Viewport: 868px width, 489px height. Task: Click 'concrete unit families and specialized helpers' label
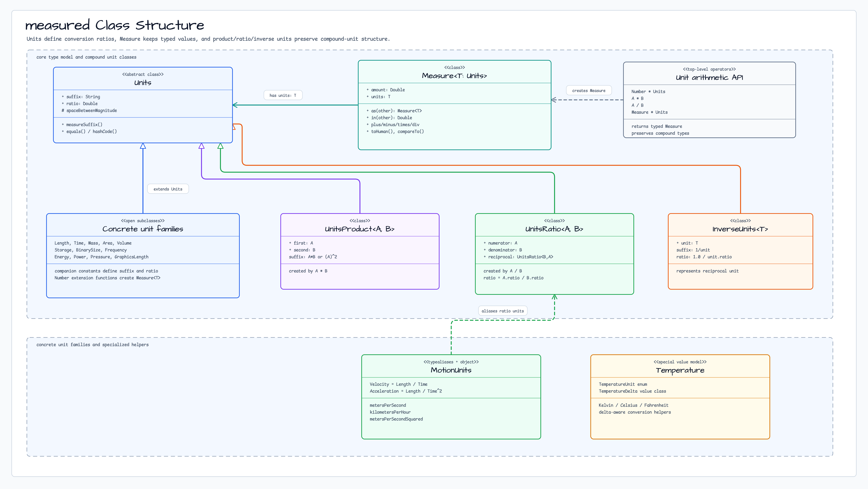click(92, 345)
